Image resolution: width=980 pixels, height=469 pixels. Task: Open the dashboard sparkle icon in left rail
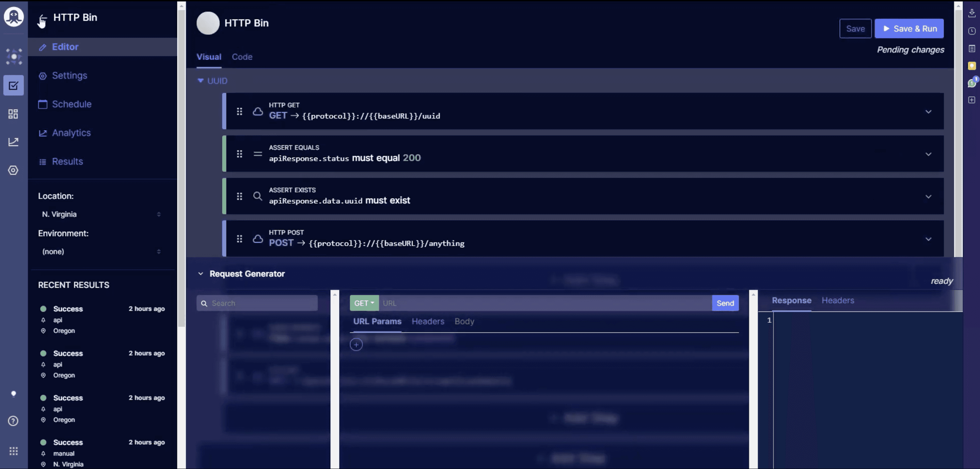click(x=14, y=56)
